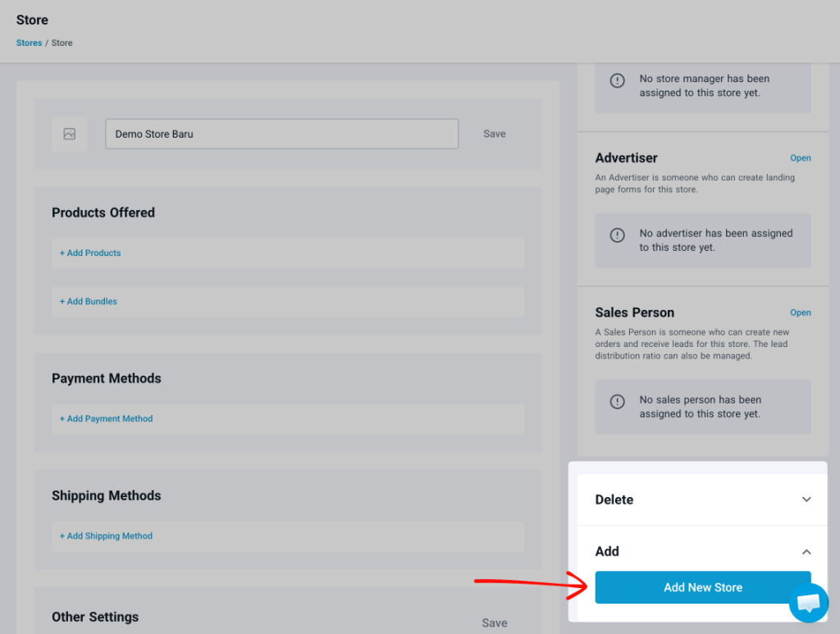The height and width of the screenshot is (634, 840).
Task: Click the Store breadcrumb current item
Action: (x=62, y=43)
